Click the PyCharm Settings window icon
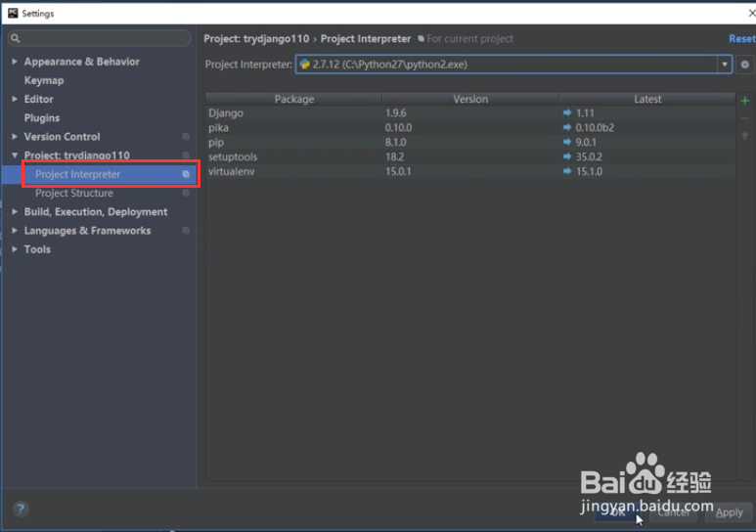756x532 pixels. point(13,13)
